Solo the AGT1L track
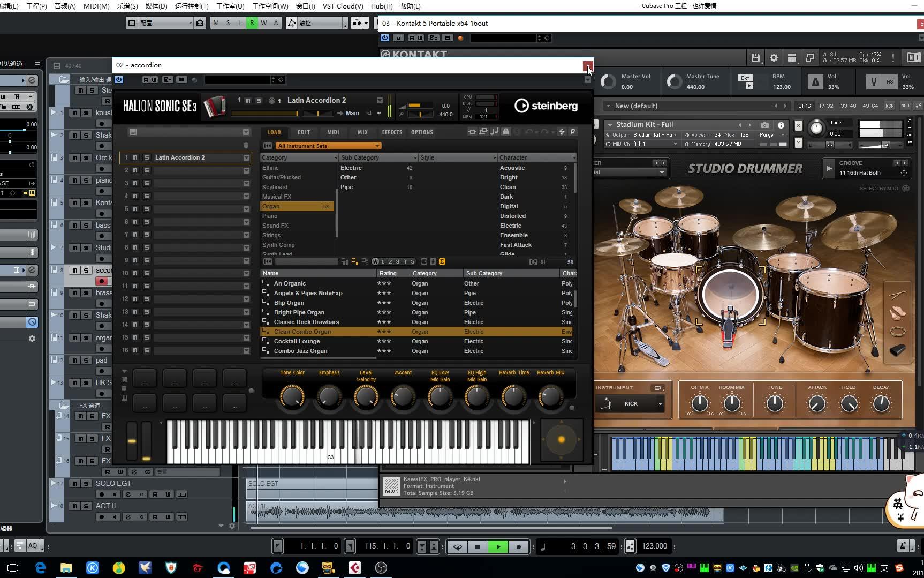This screenshot has width=924, height=578. pos(86,506)
